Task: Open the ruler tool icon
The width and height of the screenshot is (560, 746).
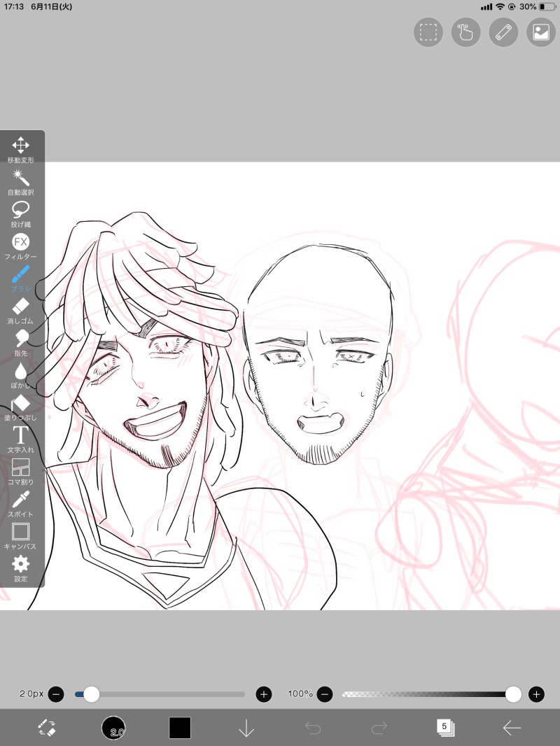Action: coord(503,32)
